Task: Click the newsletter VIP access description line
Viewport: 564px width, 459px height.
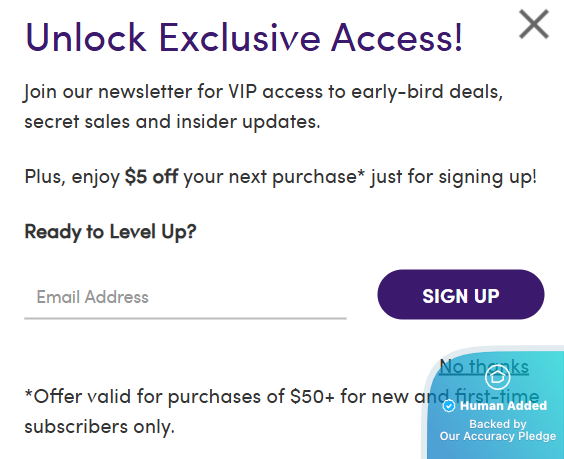Action: [263, 92]
